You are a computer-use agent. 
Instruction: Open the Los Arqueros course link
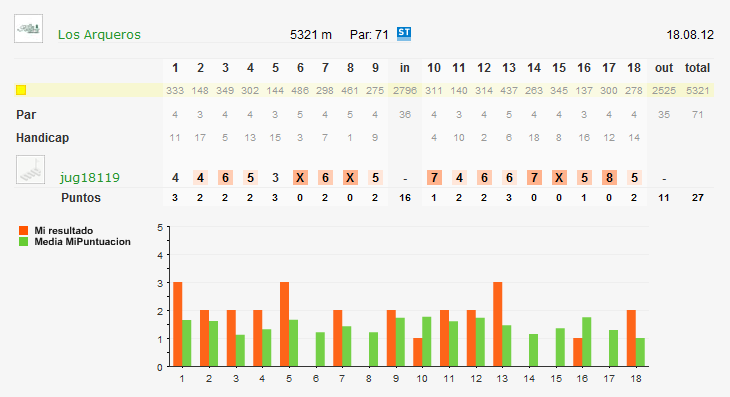(99, 34)
